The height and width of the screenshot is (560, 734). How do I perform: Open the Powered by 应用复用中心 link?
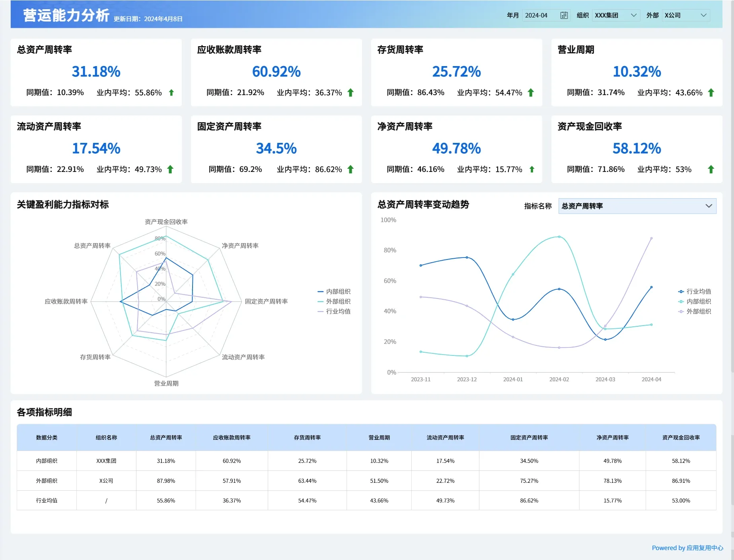pos(687,548)
